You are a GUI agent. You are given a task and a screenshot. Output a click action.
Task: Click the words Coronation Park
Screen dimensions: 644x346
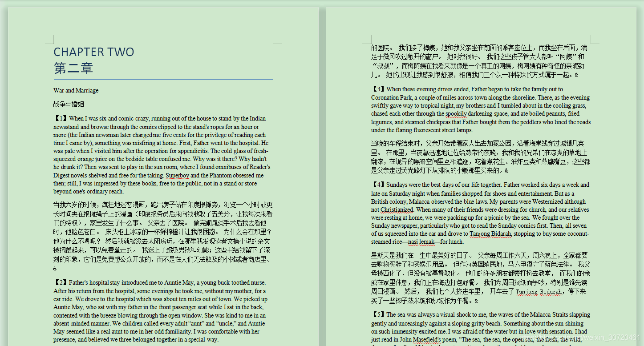pos(392,97)
